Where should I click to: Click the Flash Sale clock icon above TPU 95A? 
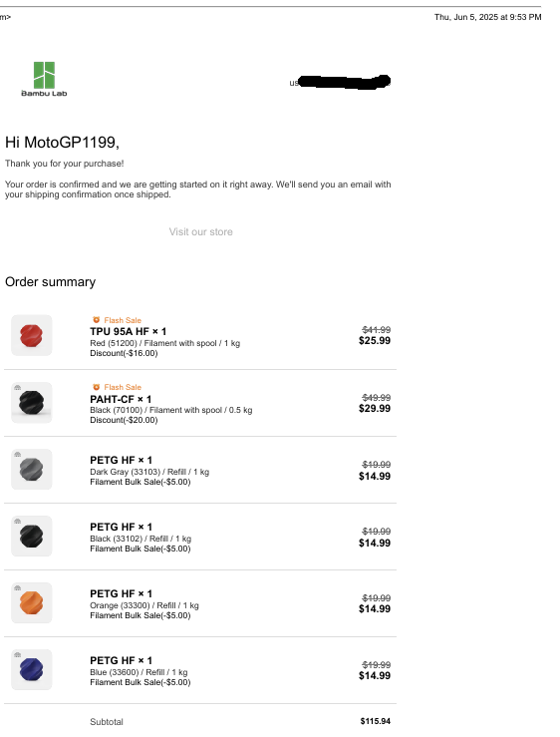[x=97, y=320]
